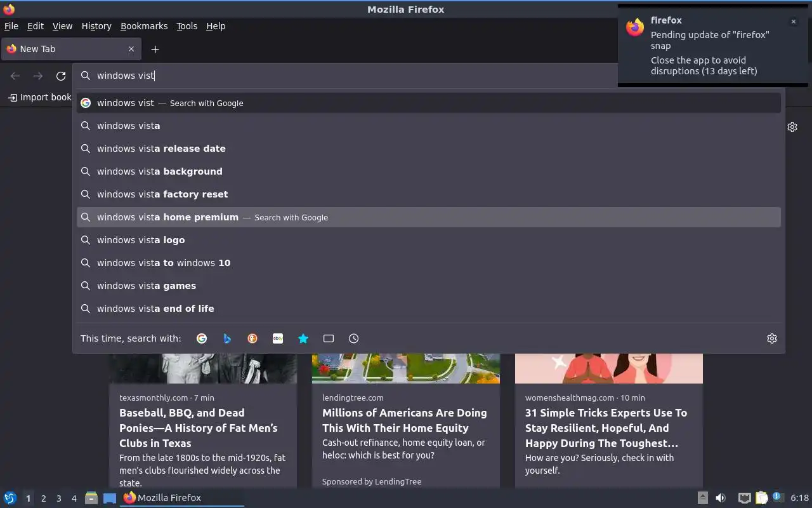Switch to workspace 4
Screen dimensions: 812x508
pos(74,498)
